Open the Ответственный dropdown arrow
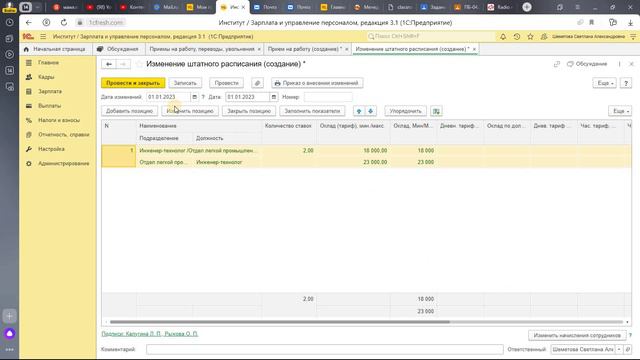 click(x=619, y=349)
